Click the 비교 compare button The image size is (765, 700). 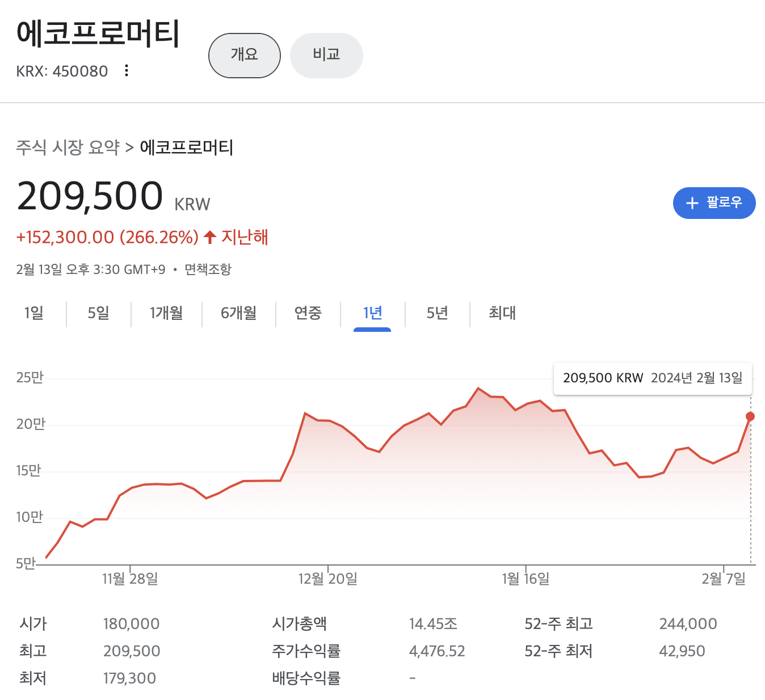326,56
